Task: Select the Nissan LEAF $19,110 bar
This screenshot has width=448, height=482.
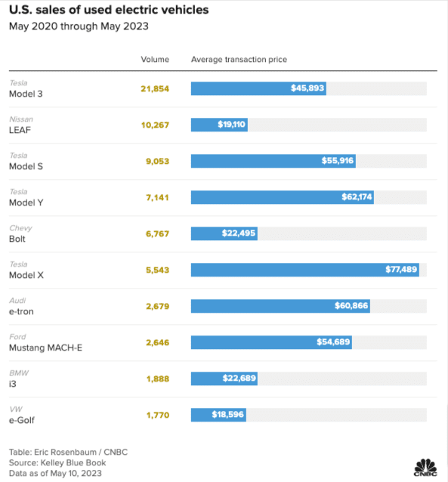Action: 219,125
